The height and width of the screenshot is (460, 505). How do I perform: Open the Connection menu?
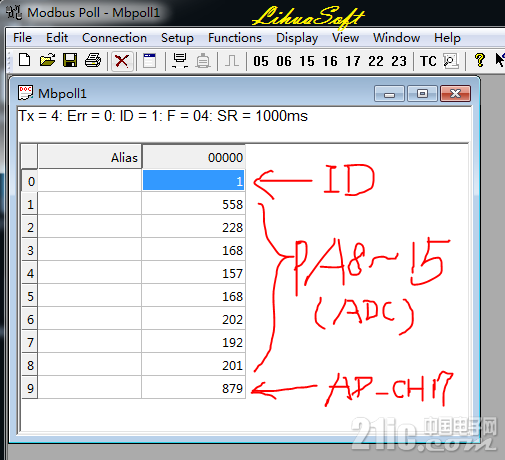[x=114, y=38]
